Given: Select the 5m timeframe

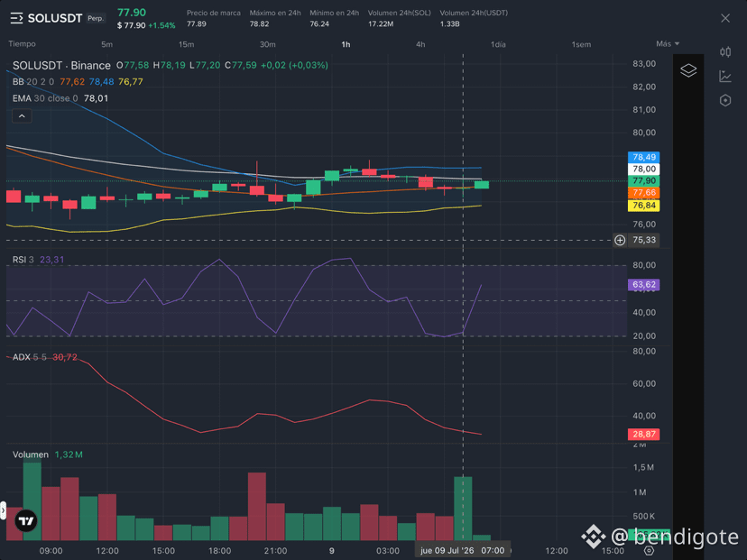Looking at the screenshot, I should tap(106, 44).
